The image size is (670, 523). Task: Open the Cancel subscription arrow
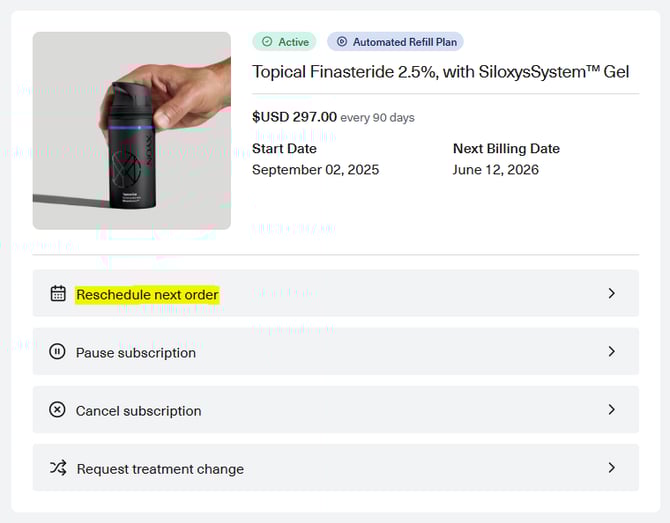[x=612, y=410]
